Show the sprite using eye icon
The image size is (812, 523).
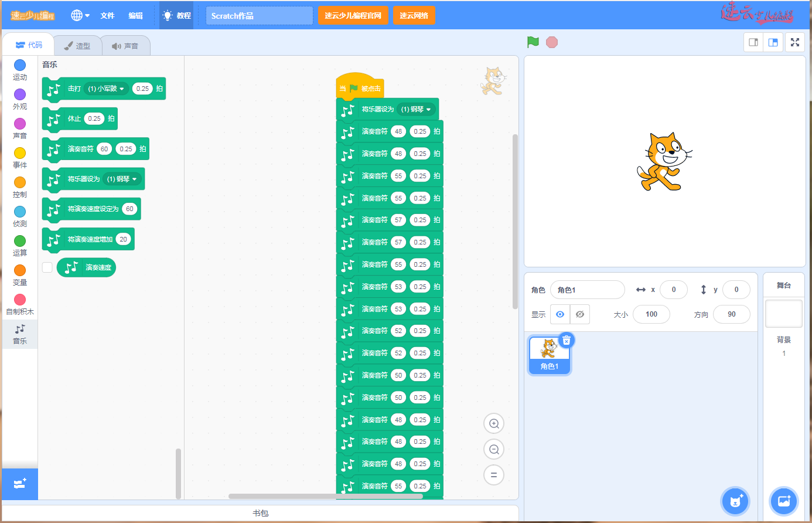(x=560, y=314)
